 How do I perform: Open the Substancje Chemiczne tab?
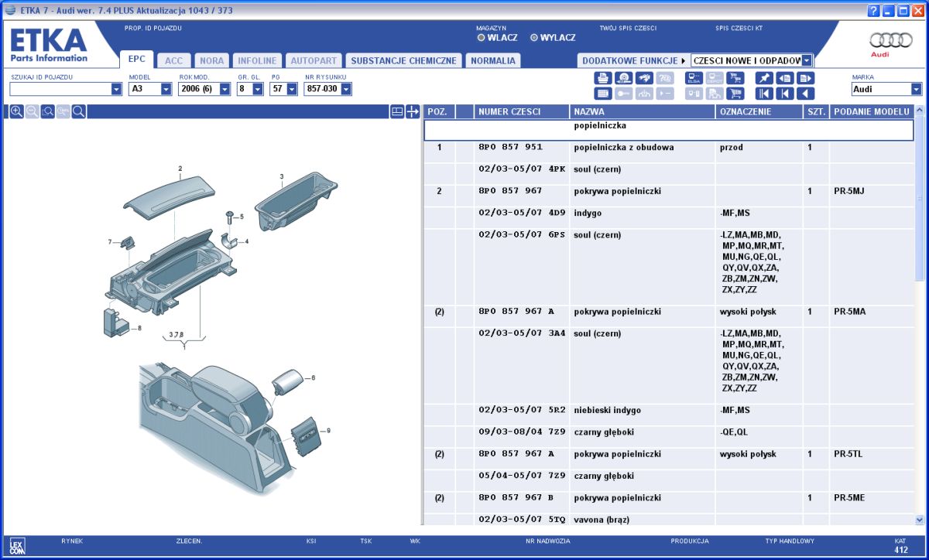[x=403, y=60]
